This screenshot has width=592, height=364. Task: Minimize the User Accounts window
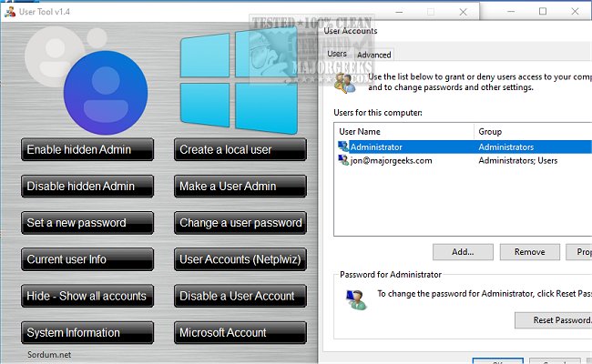[511, 11]
